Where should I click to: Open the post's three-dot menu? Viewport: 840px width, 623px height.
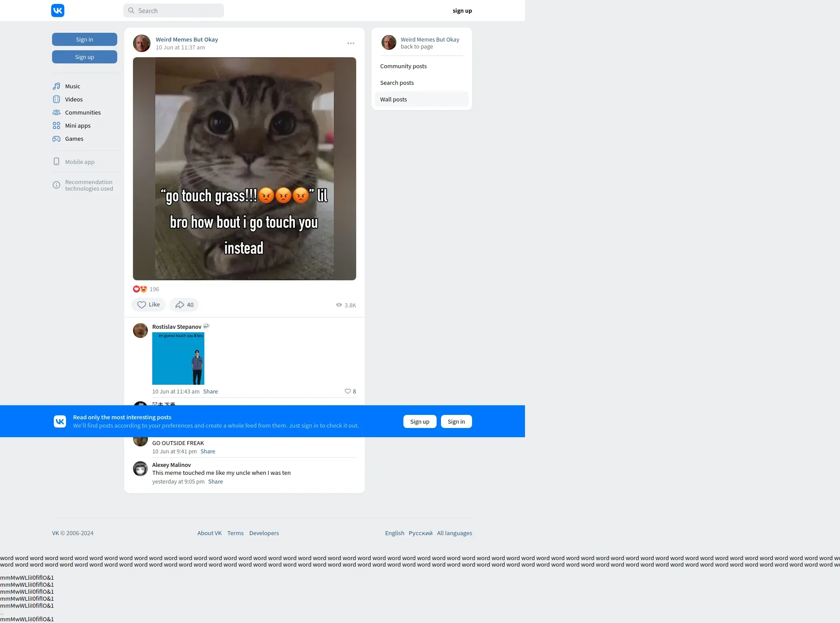tap(351, 43)
